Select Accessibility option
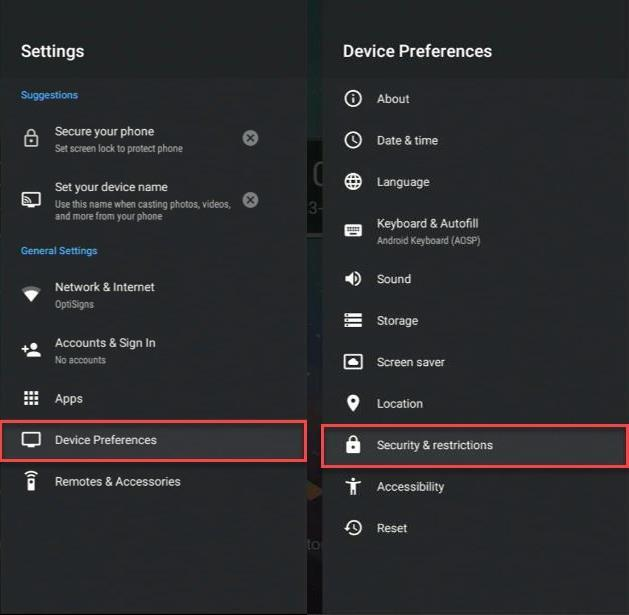The height and width of the screenshot is (615, 629). click(410, 487)
